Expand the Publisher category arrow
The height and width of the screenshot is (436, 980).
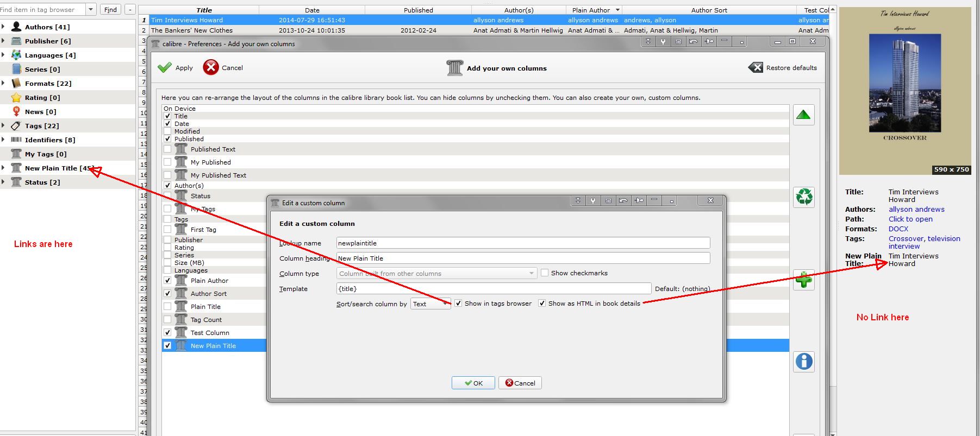[3, 41]
